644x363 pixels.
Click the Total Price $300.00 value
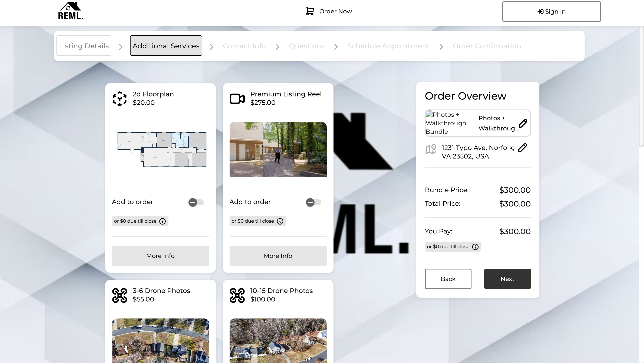pos(515,204)
